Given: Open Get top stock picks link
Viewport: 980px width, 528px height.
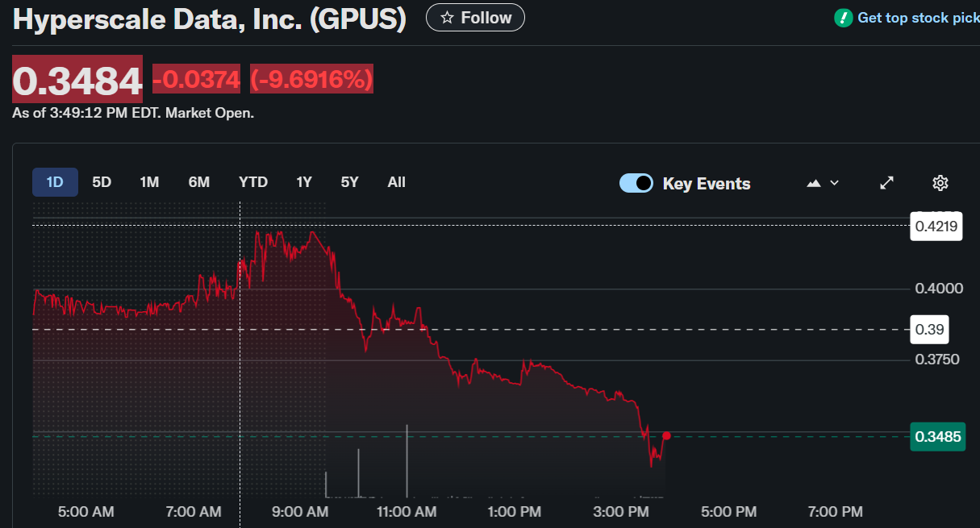Looking at the screenshot, I should click(x=918, y=18).
